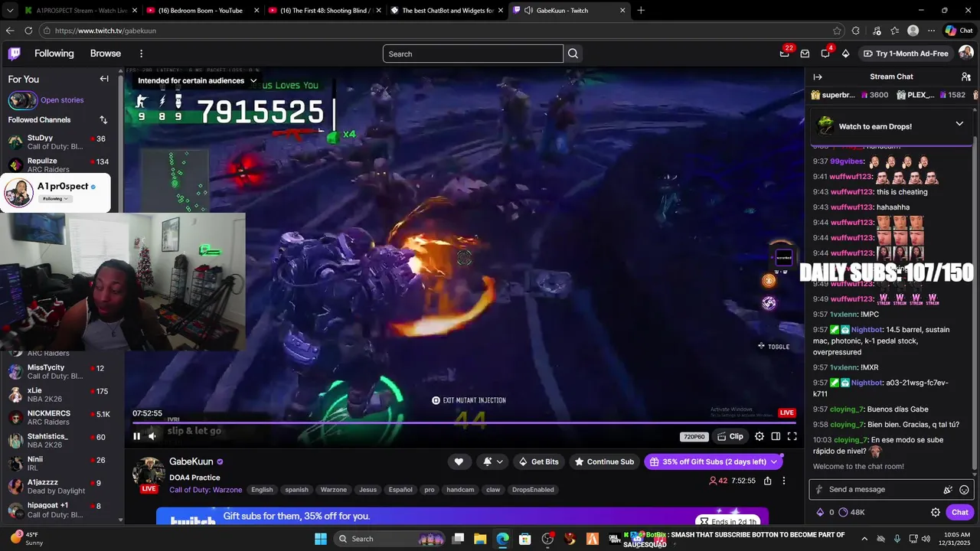Open player settings gear icon
The width and height of the screenshot is (980, 551).
click(759, 436)
